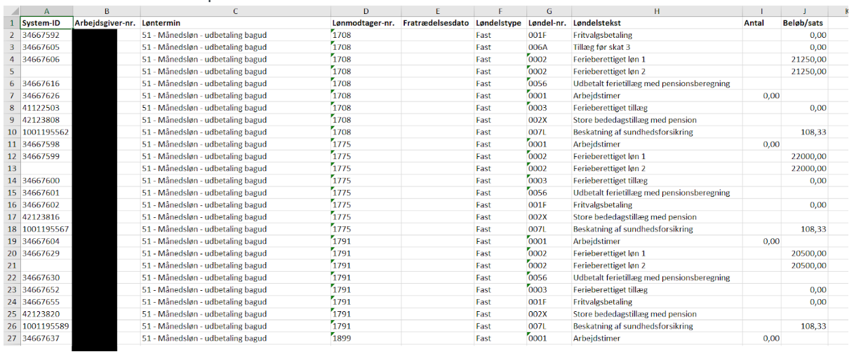868x363 pixels.
Task: Select the 21250,00 amount in row 4
Action: [804, 60]
